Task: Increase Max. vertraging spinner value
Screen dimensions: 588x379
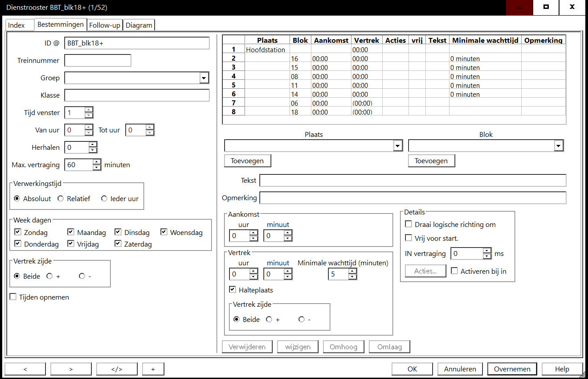Action: (x=97, y=162)
